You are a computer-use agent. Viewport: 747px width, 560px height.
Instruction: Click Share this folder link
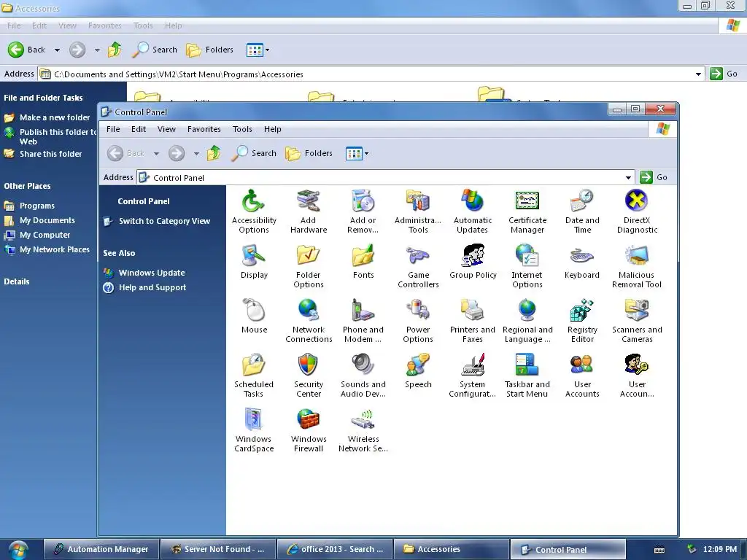click(50, 155)
